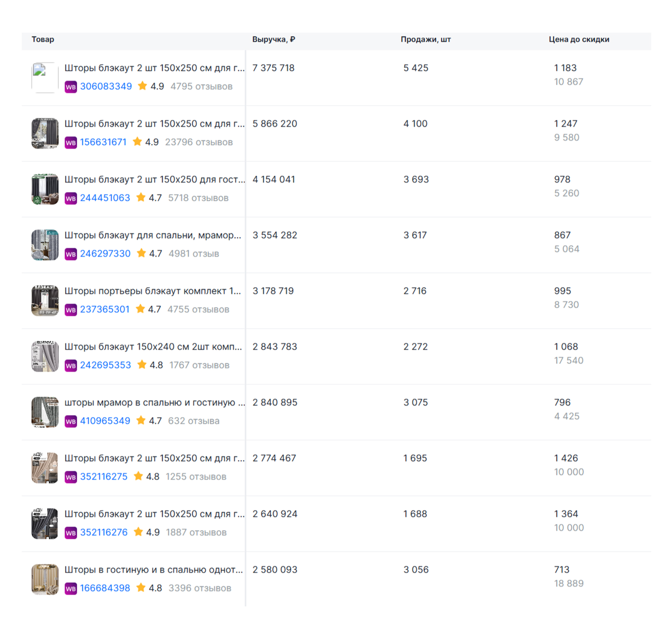Open thumbnail of marble curtains 246297330
Screen dimensions: 672x639
(45, 245)
